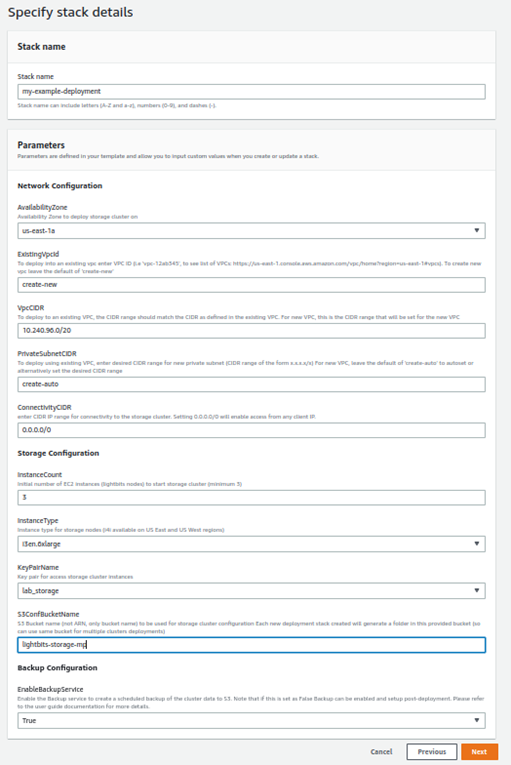Click the Parameters section heading
This screenshot has height=765, width=511.
41,145
